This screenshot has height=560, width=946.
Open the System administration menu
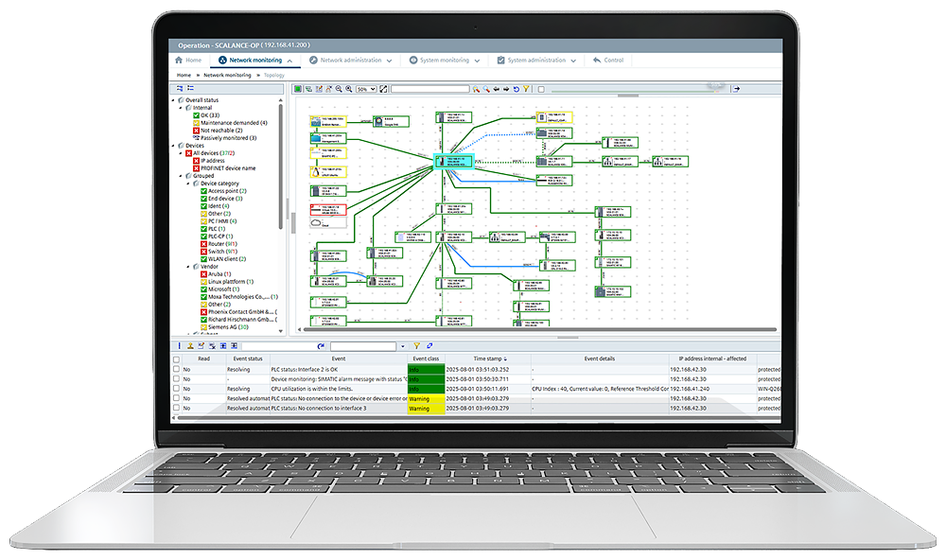tap(536, 61)
